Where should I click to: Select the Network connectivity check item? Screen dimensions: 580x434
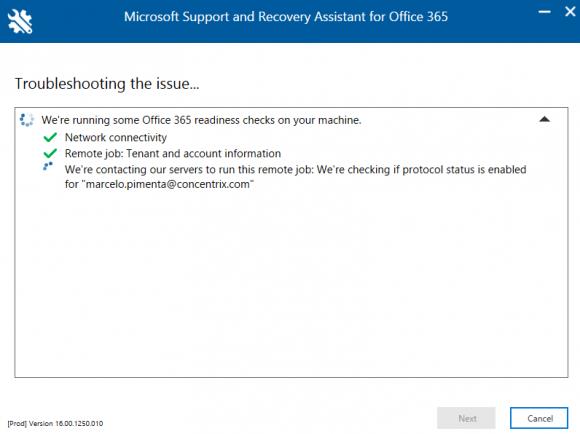coord(116,138)
